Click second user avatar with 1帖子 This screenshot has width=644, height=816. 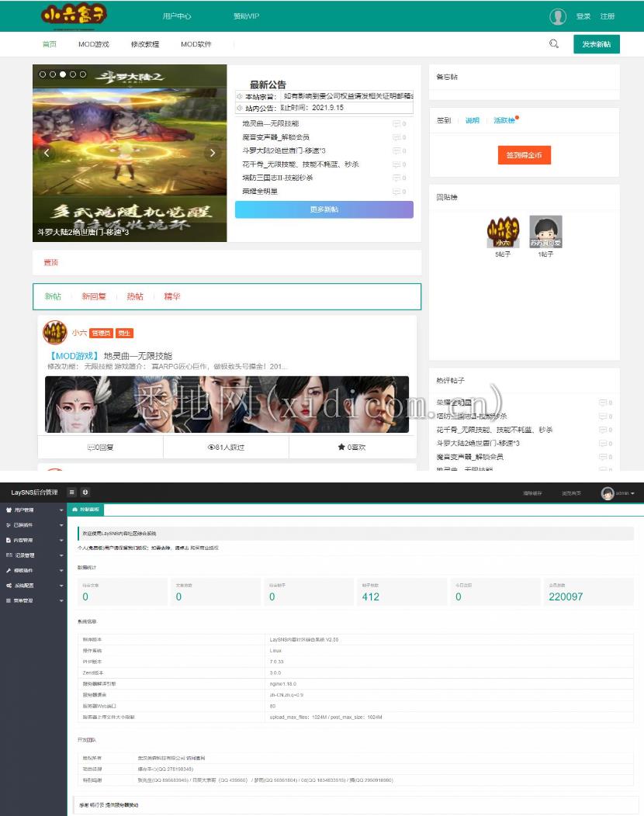[545, 232]
